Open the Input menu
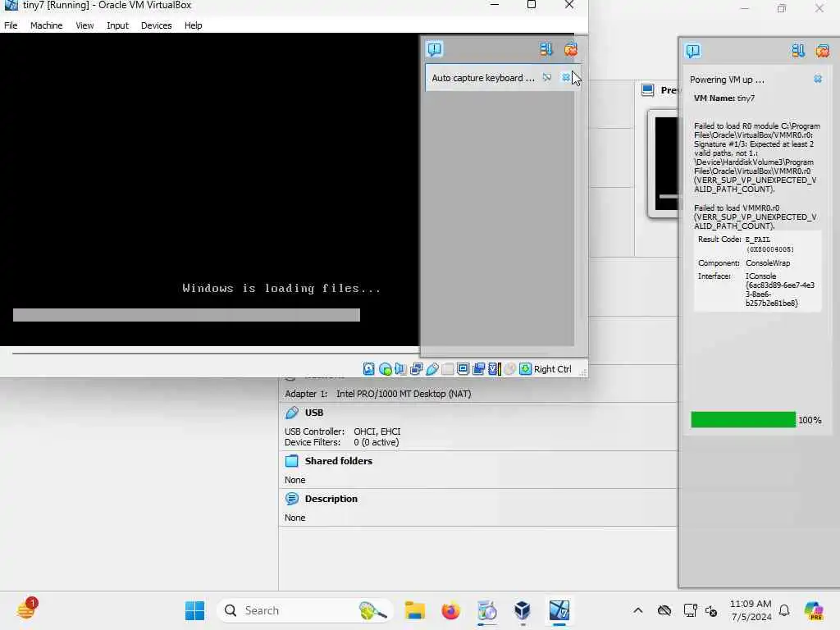840x630 pixels. [x=117, y=25]
